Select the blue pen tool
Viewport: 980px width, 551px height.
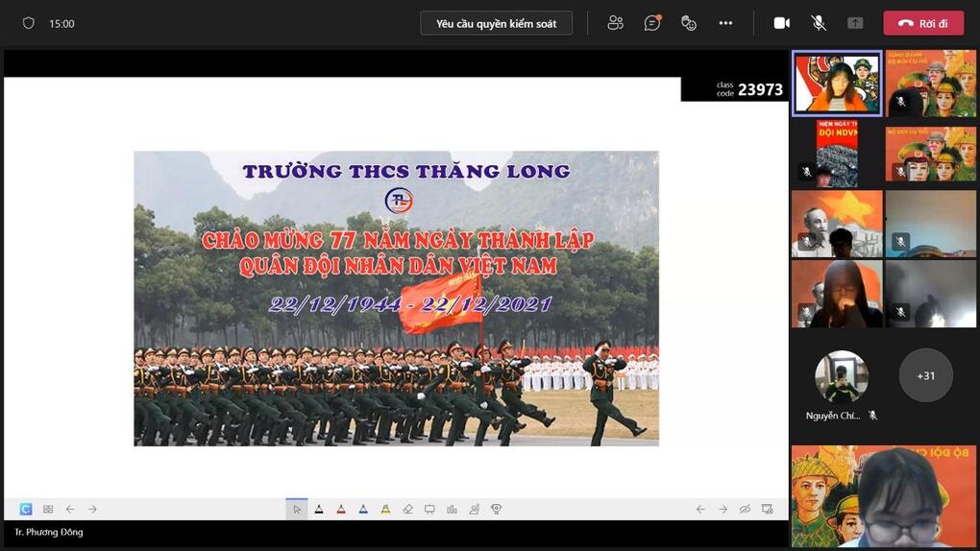click(x=363, y=509)
